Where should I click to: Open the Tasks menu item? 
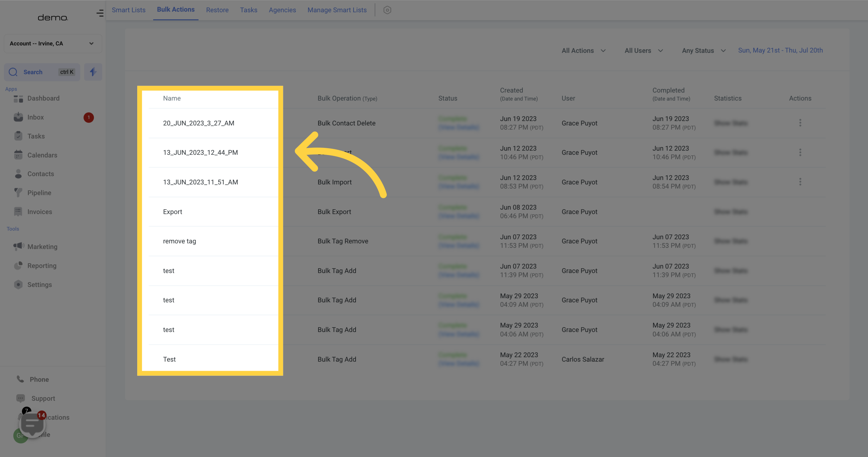[x=36, y=136]
